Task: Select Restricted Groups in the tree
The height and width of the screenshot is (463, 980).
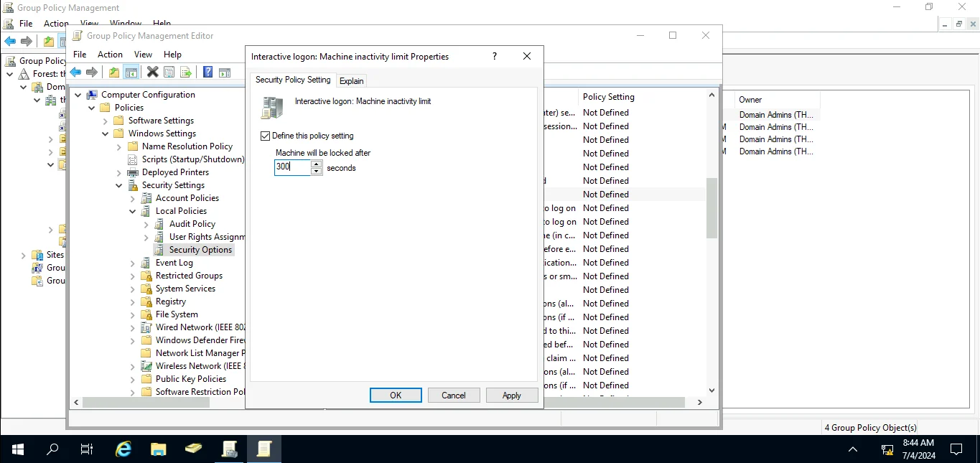Action: pyautogui.click(x=189, y=276)
